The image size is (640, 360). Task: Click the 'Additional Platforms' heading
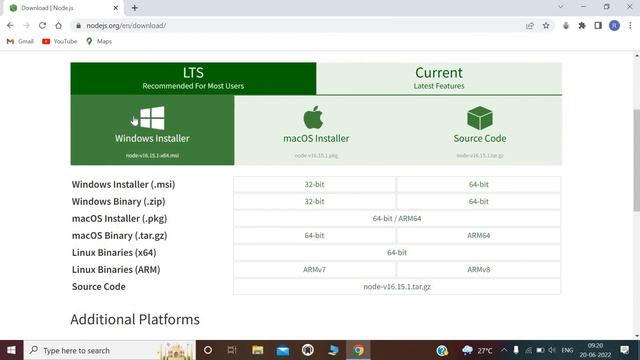point(135,319)
